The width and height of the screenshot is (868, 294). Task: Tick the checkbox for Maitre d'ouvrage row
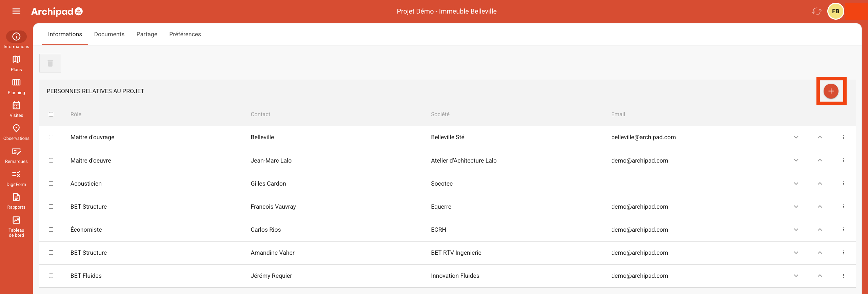(51, 137)
